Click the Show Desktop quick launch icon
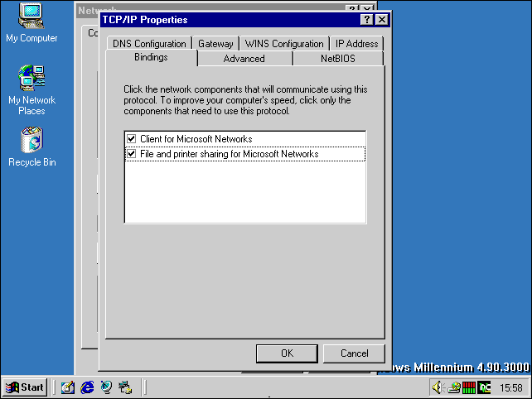 [x=67, y=387]
